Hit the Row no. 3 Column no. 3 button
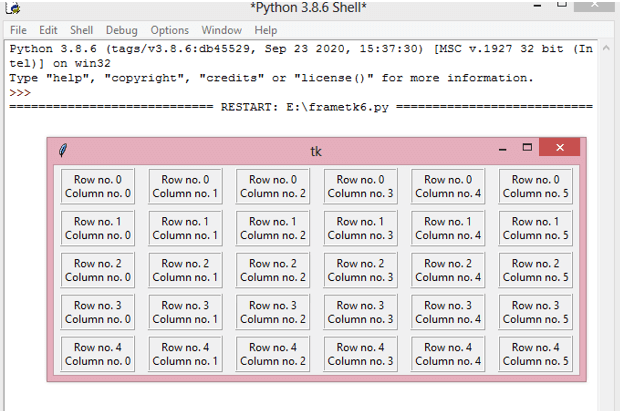Image resolution: width=620 pixels, height=411 pixels. [x=360, y=312]
